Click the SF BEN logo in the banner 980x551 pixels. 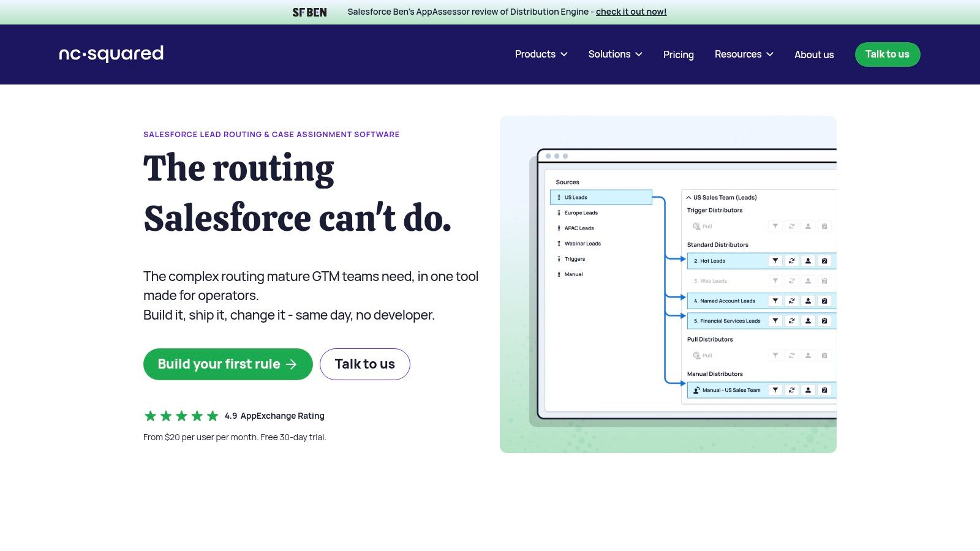309,12
